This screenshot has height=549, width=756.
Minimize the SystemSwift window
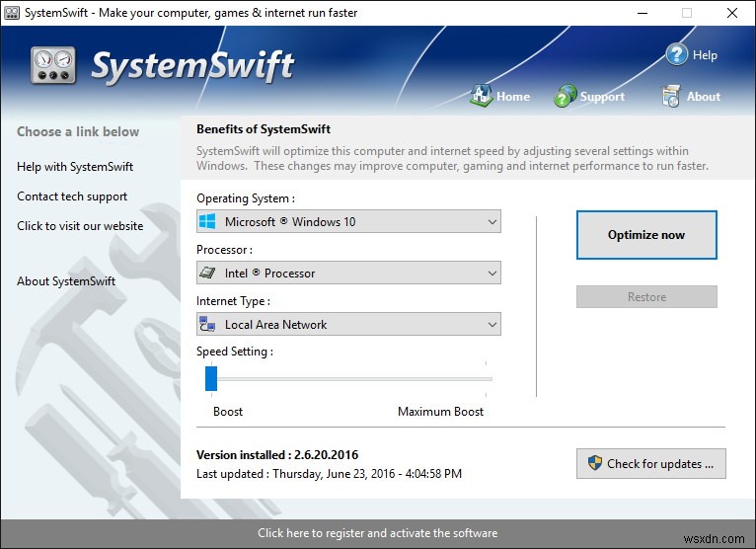click(x=643, y=13)
